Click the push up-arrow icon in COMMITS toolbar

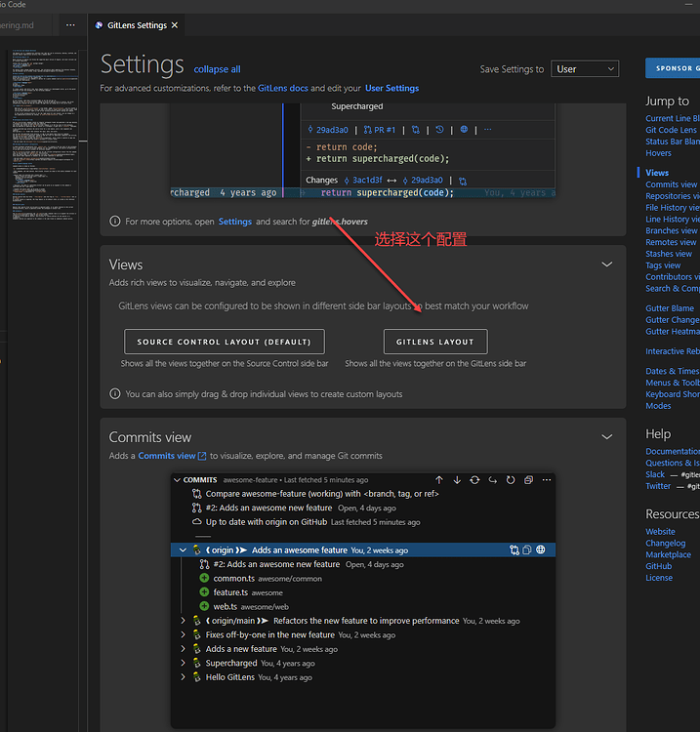[439, 480]
